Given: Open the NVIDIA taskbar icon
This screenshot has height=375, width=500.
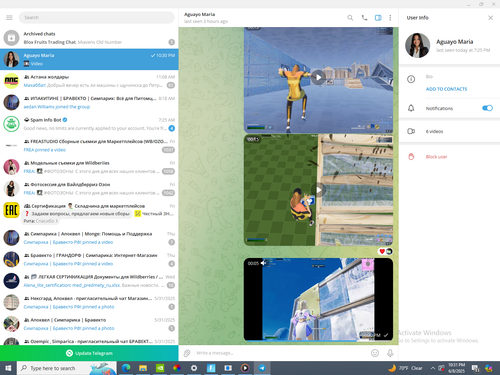Looking at the screenshot, I should click(160, 368).
